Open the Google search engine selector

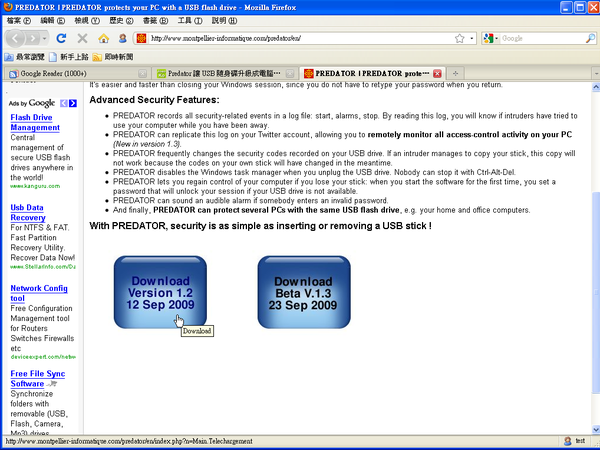pos(491,38)
